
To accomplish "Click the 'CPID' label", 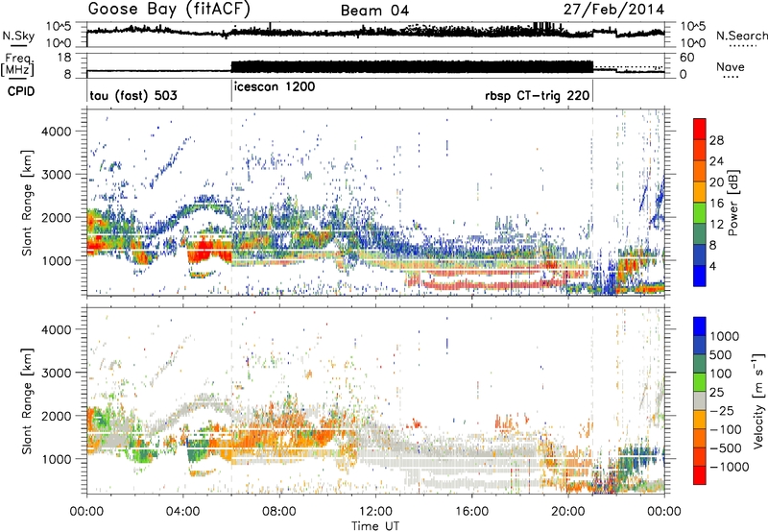I will 21,91.
